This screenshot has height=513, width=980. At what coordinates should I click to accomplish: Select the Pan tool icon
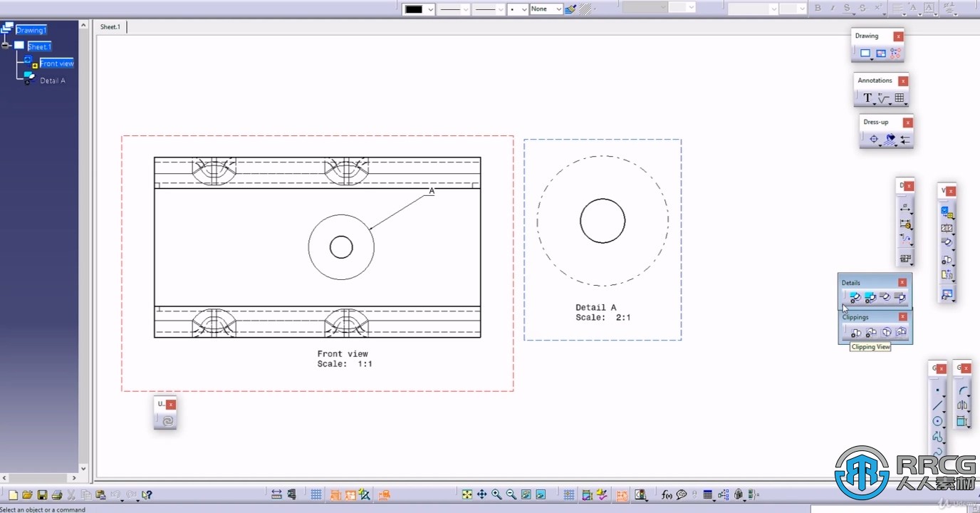[x=481, y=494]
